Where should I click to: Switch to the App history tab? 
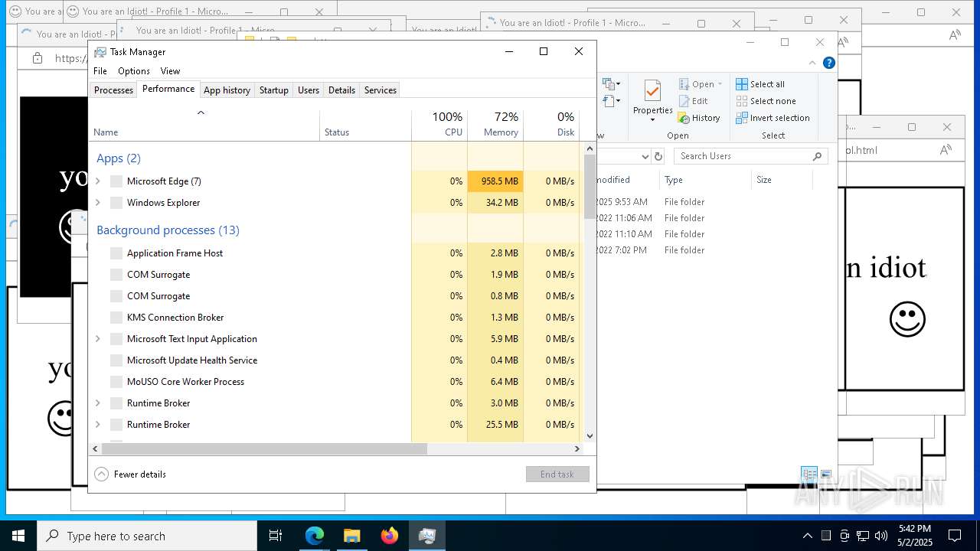227,90
